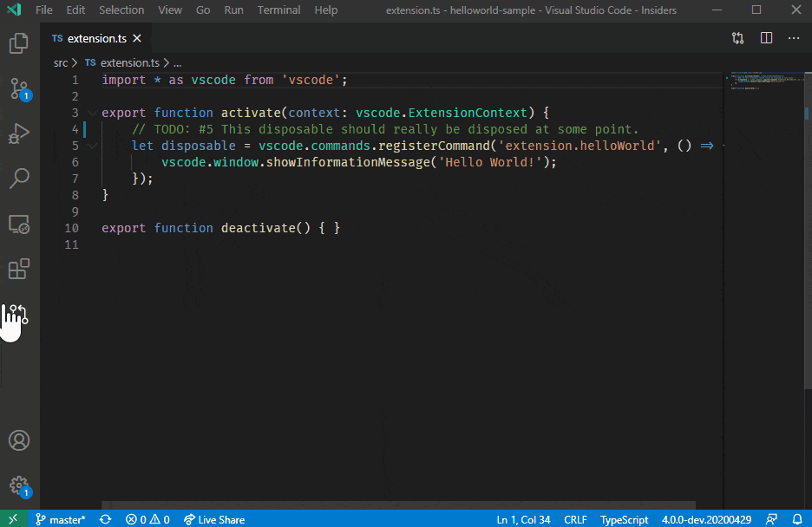Open the Manage gear menu
The width and height of the screenshot is (812, 527).
(x=19, y=486)
